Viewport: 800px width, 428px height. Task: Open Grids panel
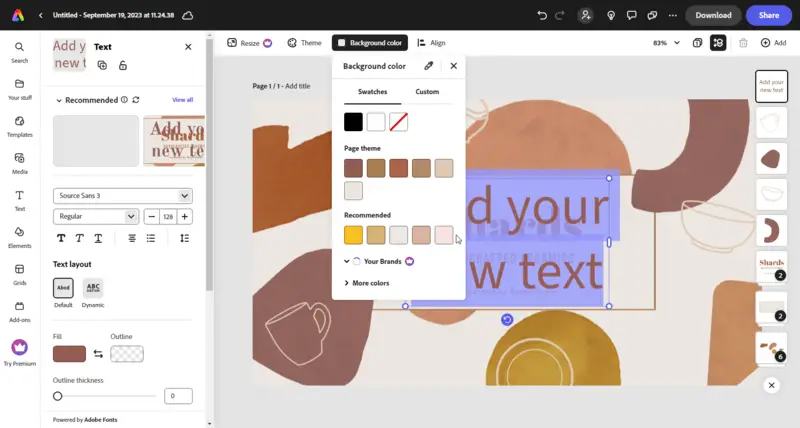pyautogui.click(x=19, y=275)
